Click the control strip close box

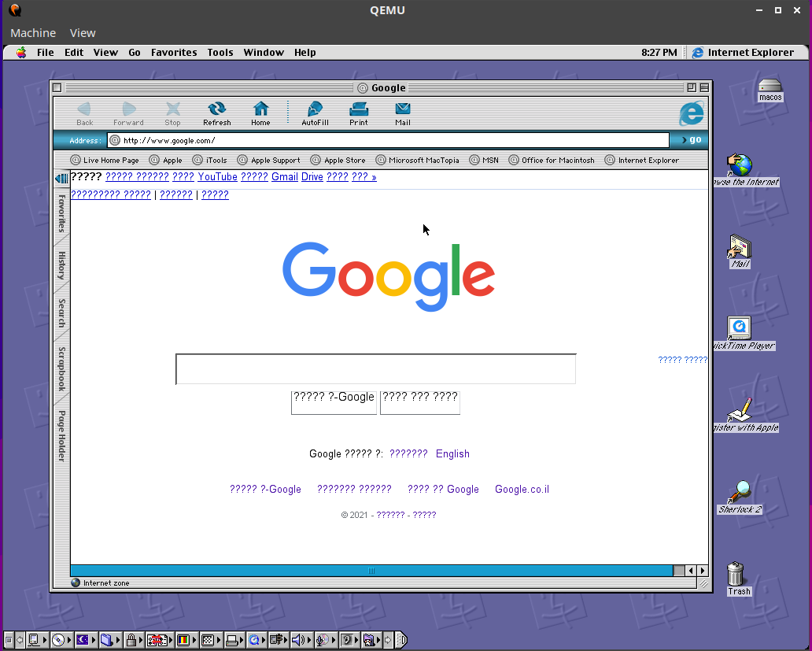point(9,640)
